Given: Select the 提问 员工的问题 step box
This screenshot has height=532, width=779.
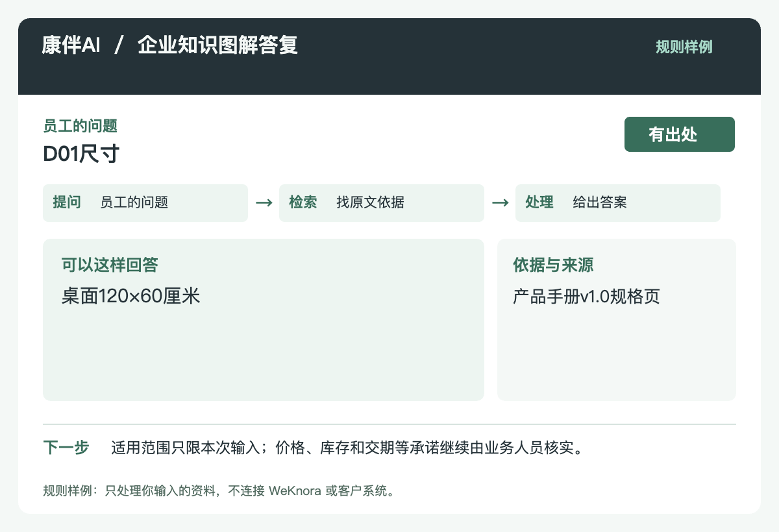Looking at the screenshot, I should (145, 202).
